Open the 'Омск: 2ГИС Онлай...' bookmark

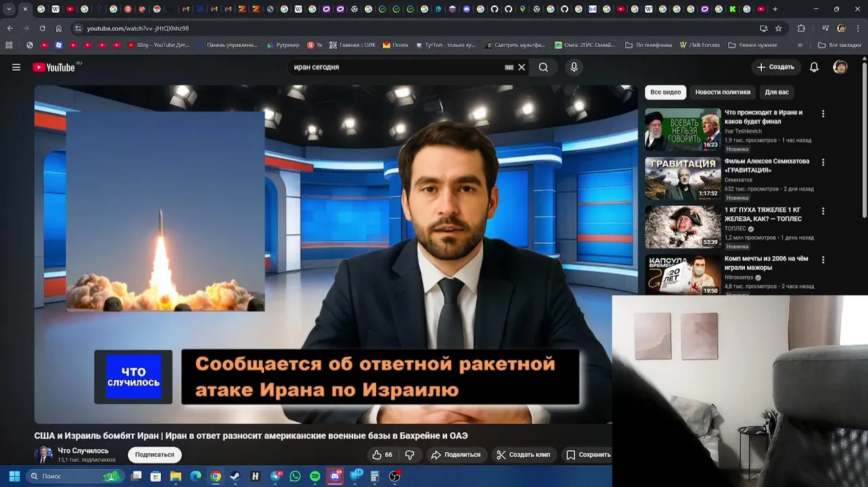click(585, 45)
